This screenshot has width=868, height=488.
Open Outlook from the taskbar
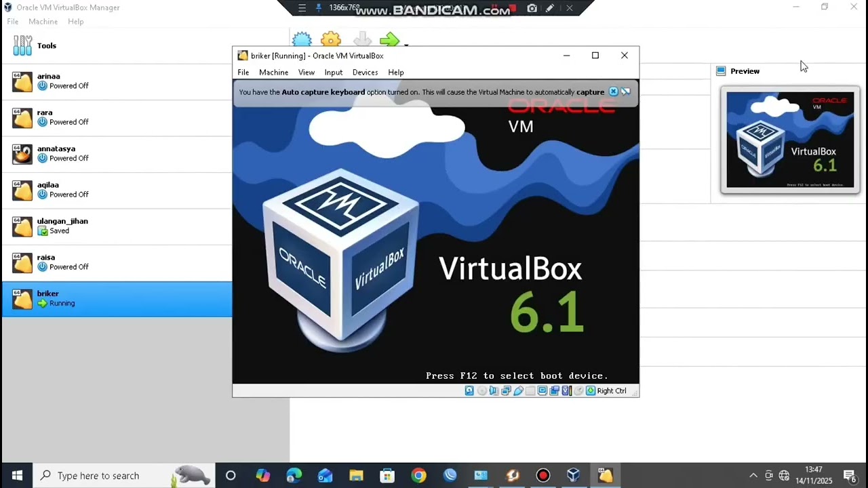(325, 475)
